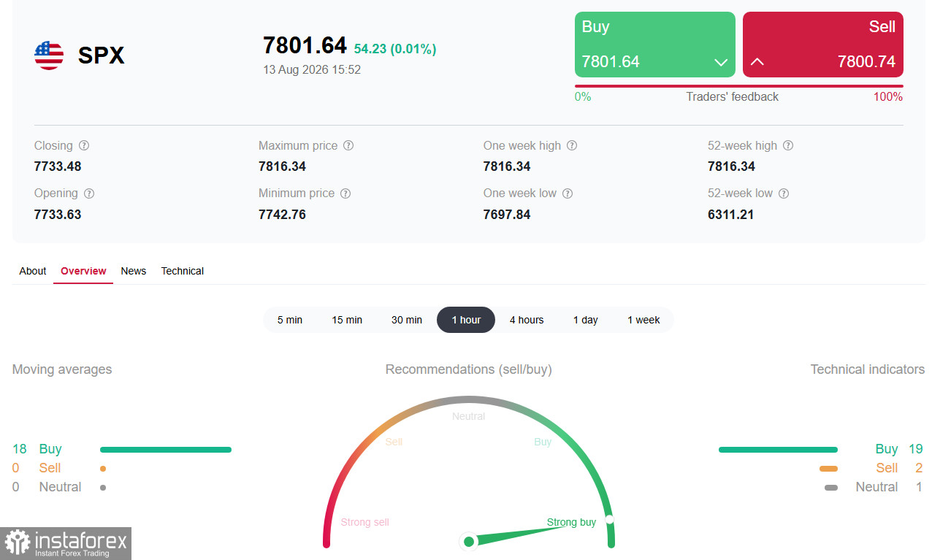Open the 52-week high help icon
The width and height of the screenshot is (932, 560).
coord(788,145)
